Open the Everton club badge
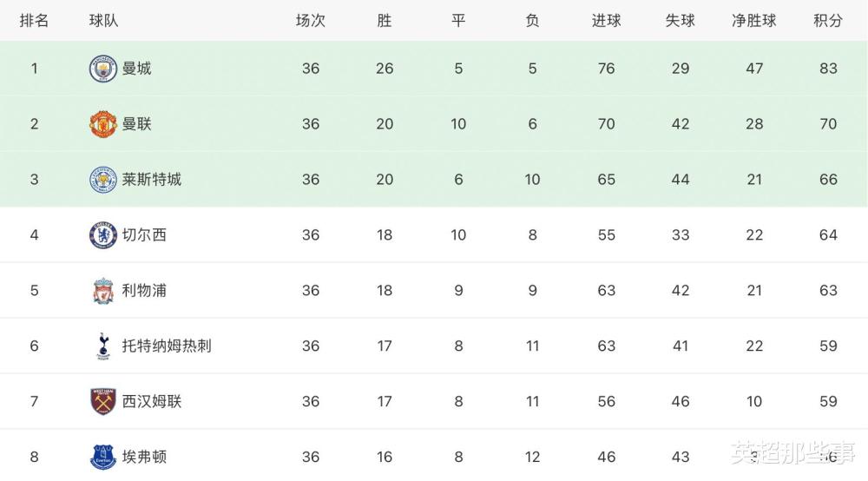The width and height of the screenshot is (868, 481). [103, 457]
